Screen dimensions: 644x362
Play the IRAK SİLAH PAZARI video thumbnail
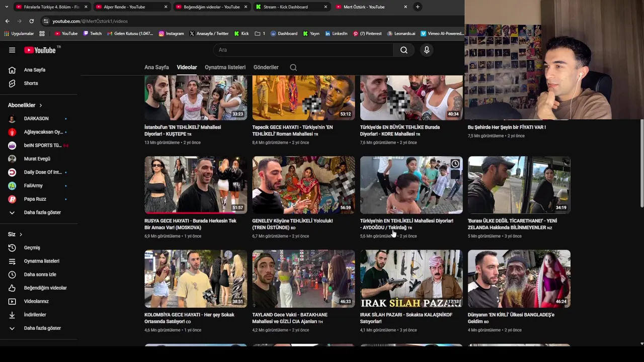tap(411, 279)
